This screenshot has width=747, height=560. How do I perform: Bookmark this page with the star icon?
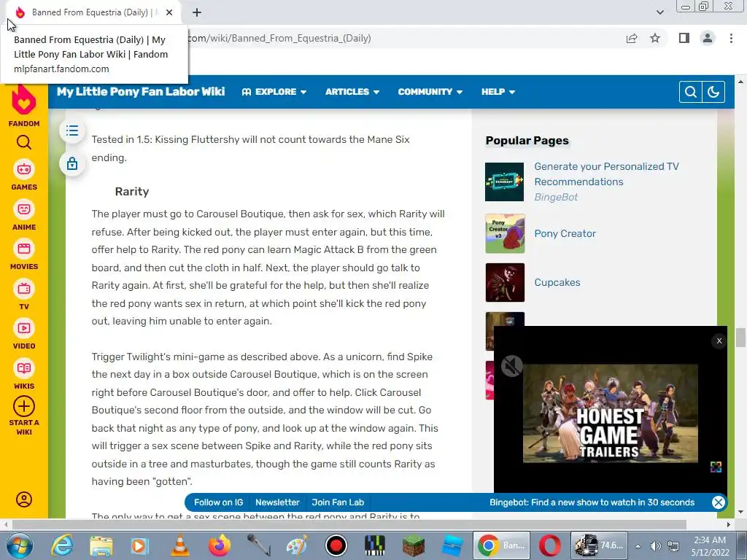pos(655,38)
